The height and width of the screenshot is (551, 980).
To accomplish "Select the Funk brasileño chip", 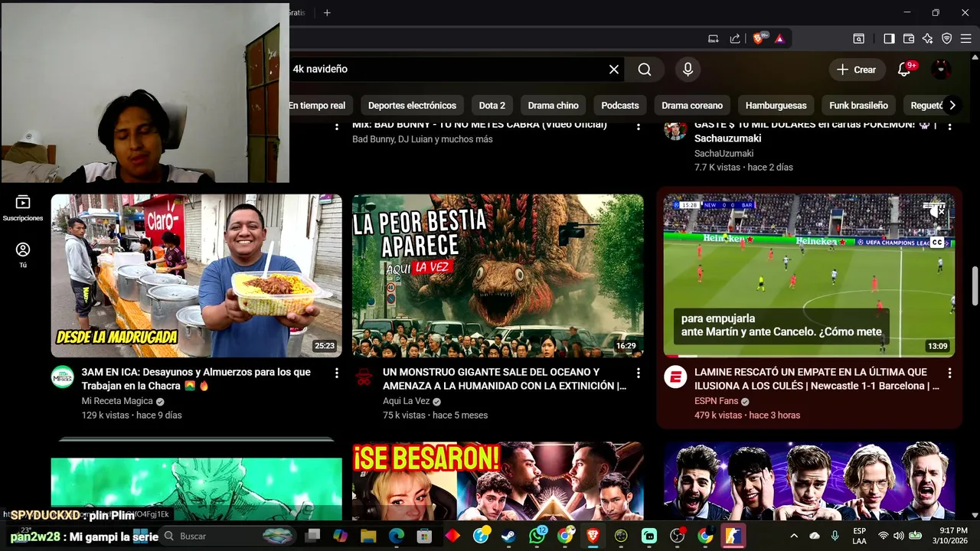I will click(858, 106).
